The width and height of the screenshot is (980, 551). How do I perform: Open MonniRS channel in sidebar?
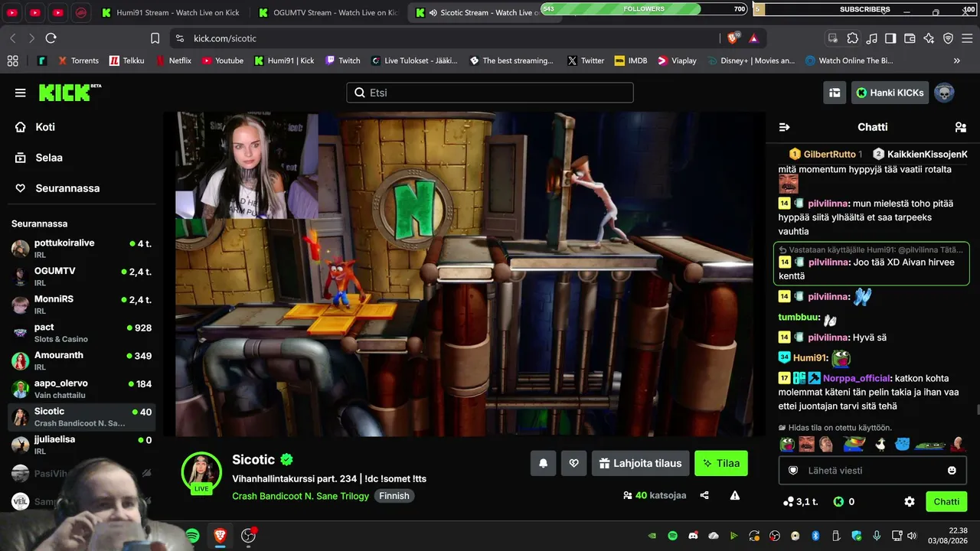click(x=81, y=305)
